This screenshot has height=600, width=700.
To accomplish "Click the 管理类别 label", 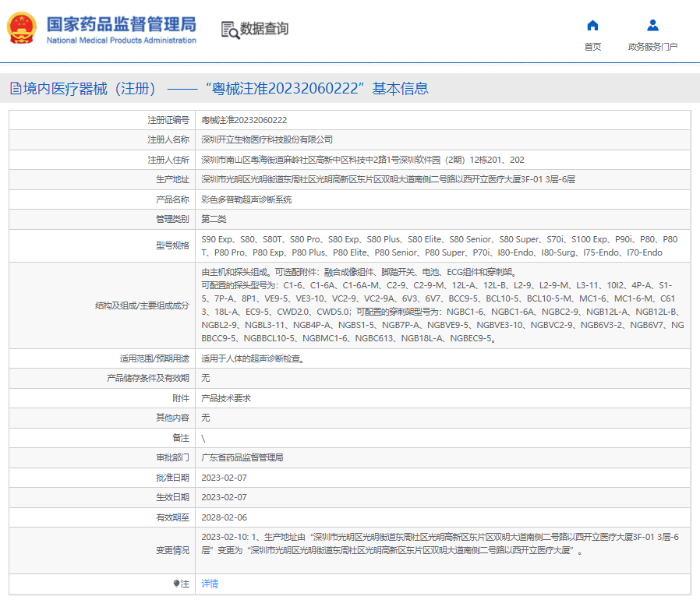I will pyautogui.click(x=172, y=219).
